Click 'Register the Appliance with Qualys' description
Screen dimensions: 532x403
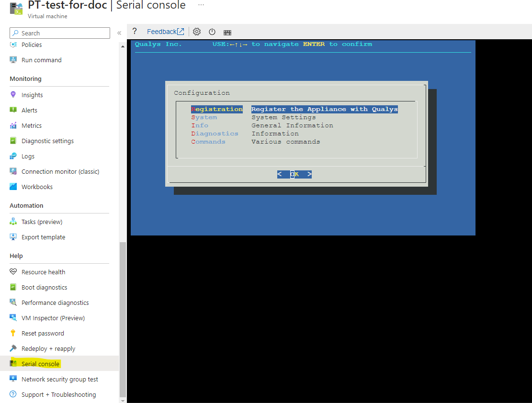click(324, 109)
